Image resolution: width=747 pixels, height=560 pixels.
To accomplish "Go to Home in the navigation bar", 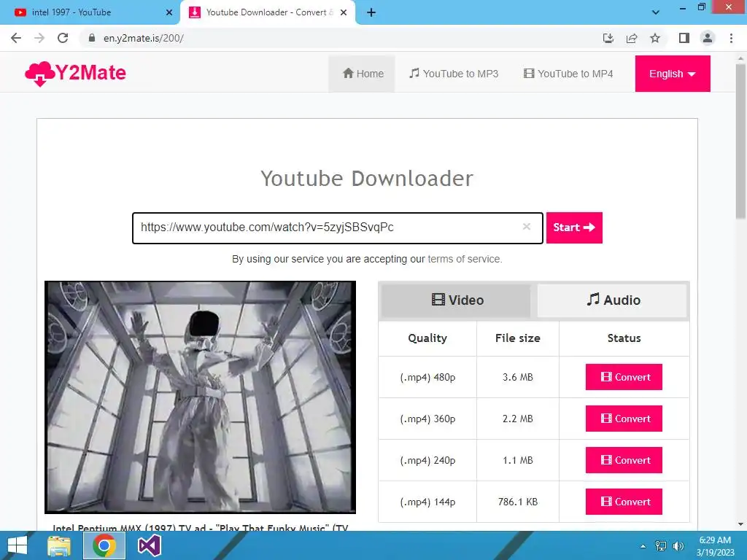I will coord(363,74).
